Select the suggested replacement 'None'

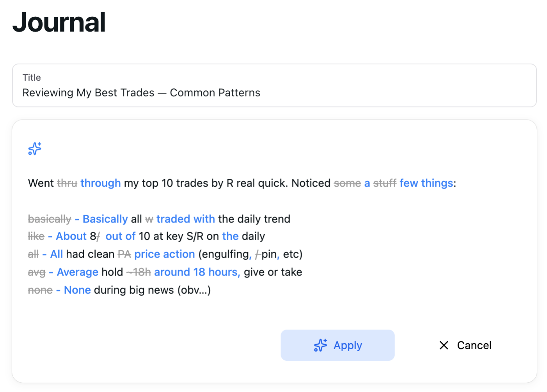(x=77, y=290)
